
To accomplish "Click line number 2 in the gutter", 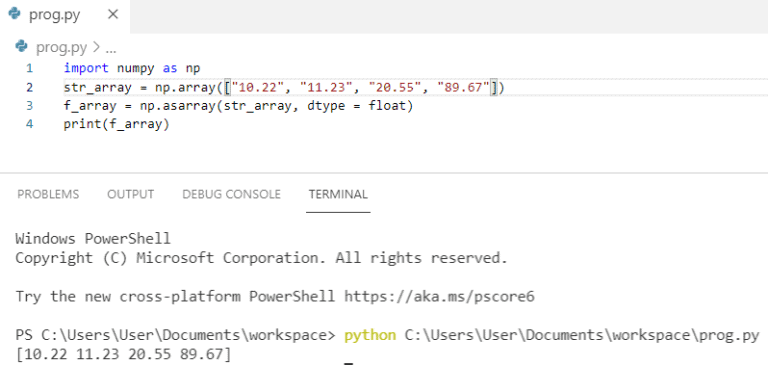I will pos(30,88).
